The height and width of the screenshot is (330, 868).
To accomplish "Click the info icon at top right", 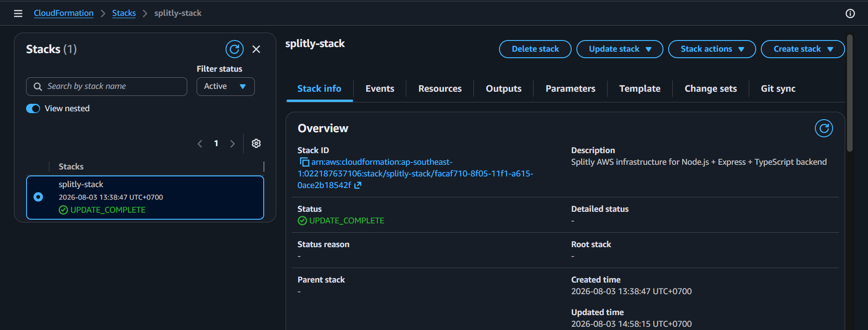I will pos(850,13).
